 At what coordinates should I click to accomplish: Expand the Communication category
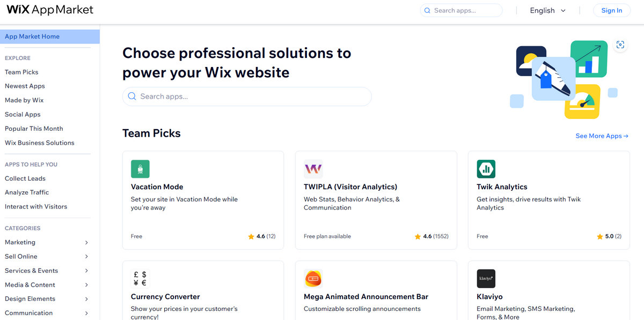pos(86,313)
